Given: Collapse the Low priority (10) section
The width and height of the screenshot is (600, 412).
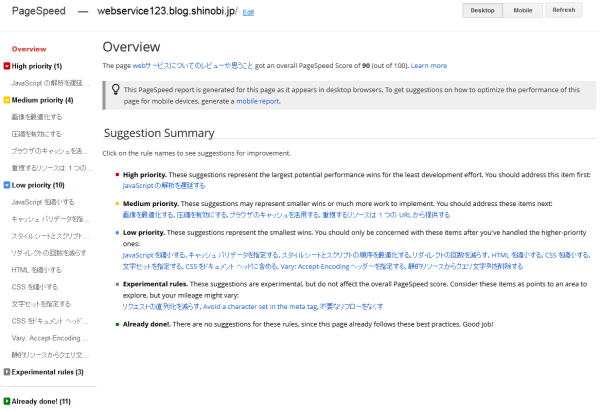Looking at the screenshot, I should [38, 185].
